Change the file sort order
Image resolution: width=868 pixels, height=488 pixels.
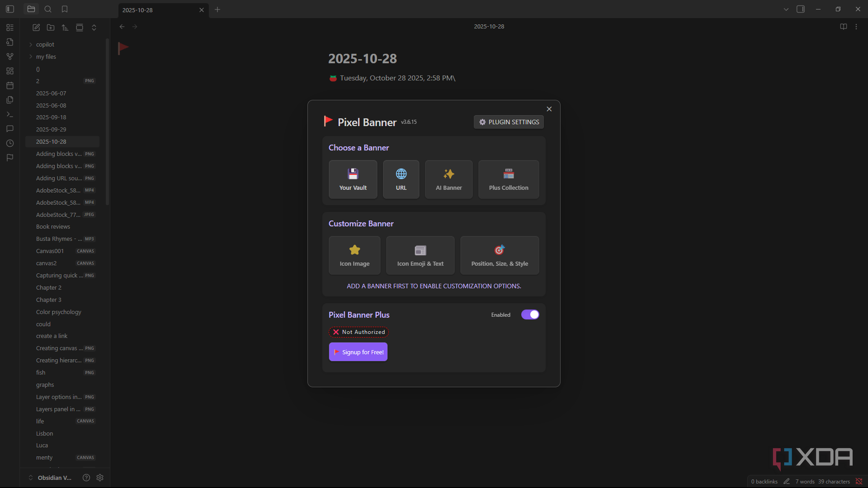coord(65,28)
